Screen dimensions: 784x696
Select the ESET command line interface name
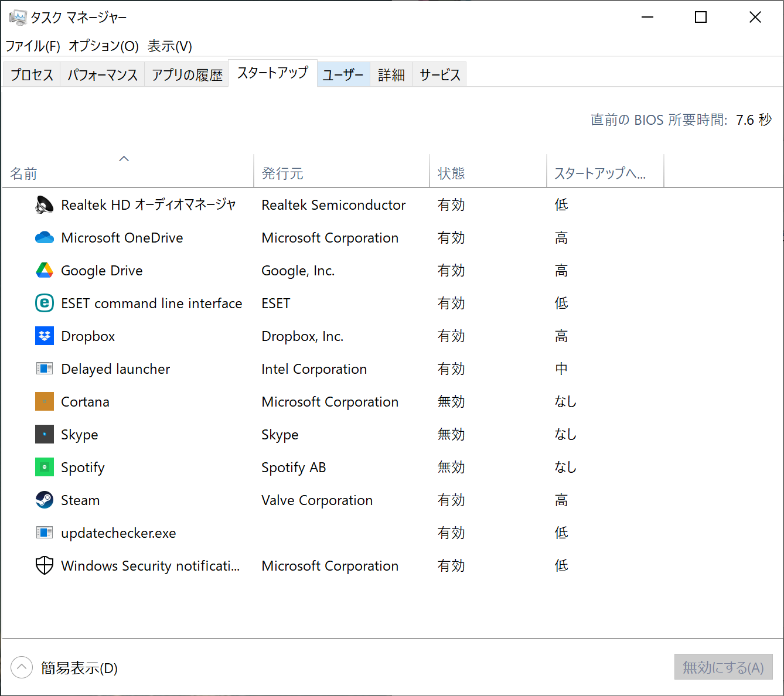pyautogui.click(x=152, y=303)
